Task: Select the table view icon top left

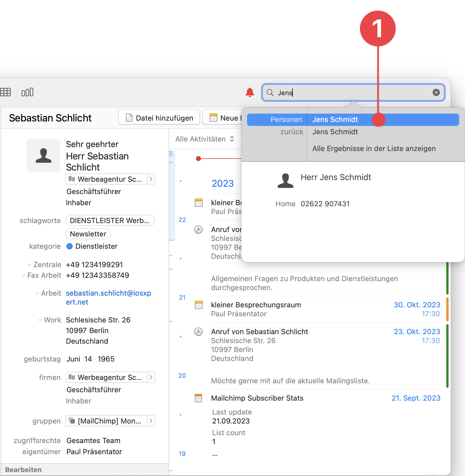Action: [x=6, y=92]
